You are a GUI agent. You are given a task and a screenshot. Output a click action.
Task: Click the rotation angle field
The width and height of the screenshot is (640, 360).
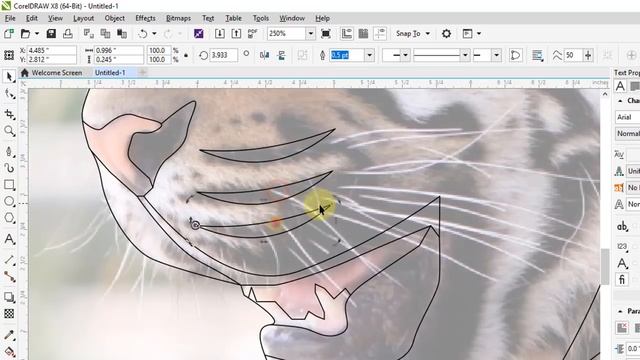click(223, 55)
